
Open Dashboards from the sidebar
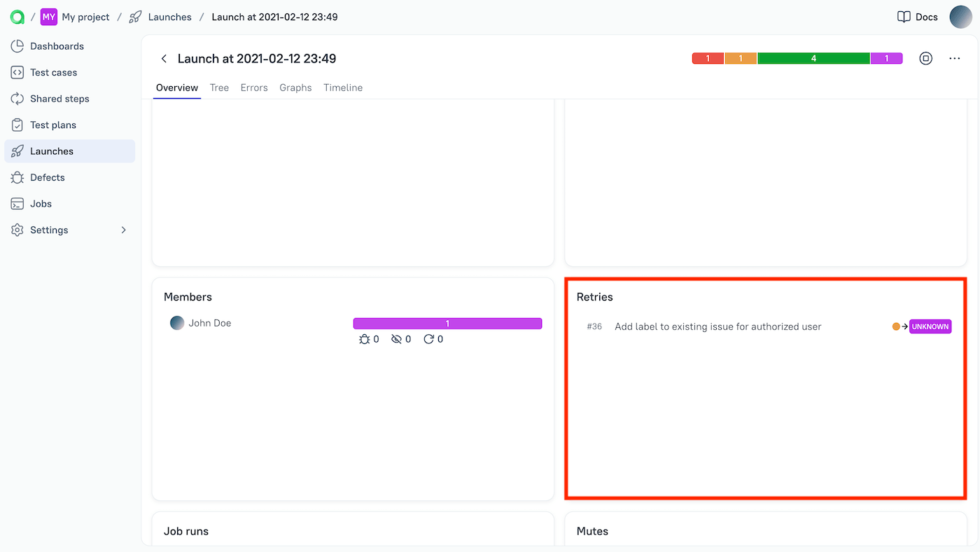click(x=56, y=46)
